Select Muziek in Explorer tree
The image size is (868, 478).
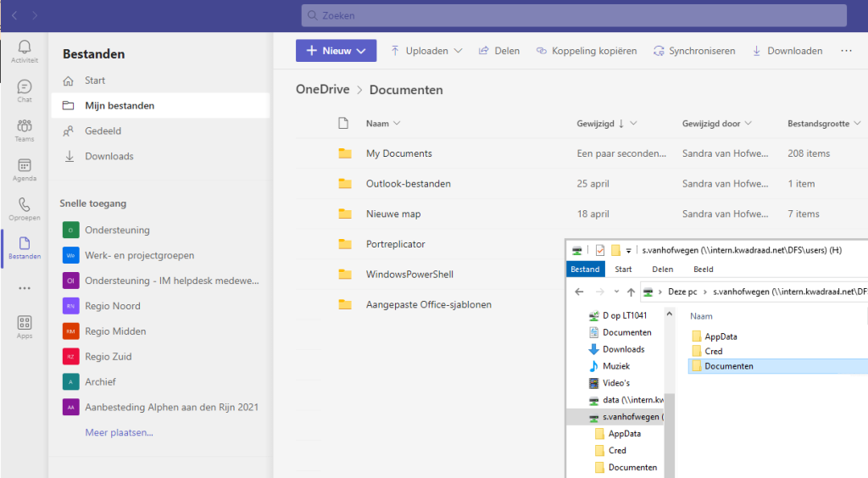616,366
